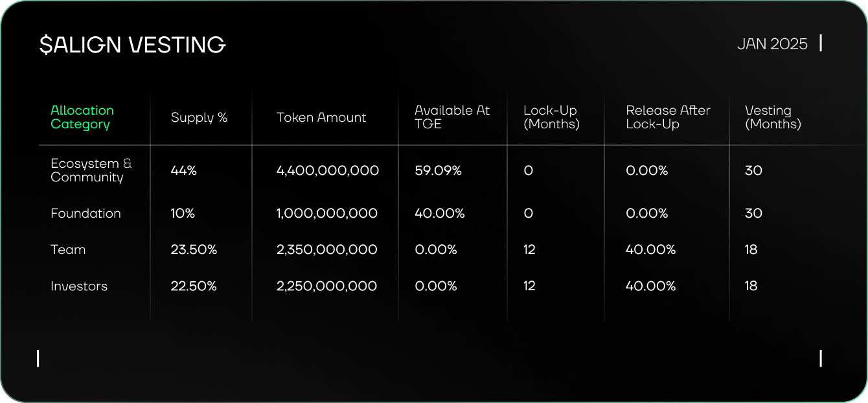
Task: Select the Team 23.50% supply cell
Action: point(194,249)
